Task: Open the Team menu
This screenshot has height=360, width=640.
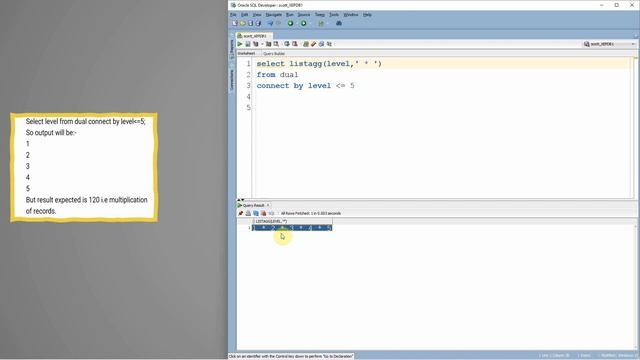Action: coord(320,15)
